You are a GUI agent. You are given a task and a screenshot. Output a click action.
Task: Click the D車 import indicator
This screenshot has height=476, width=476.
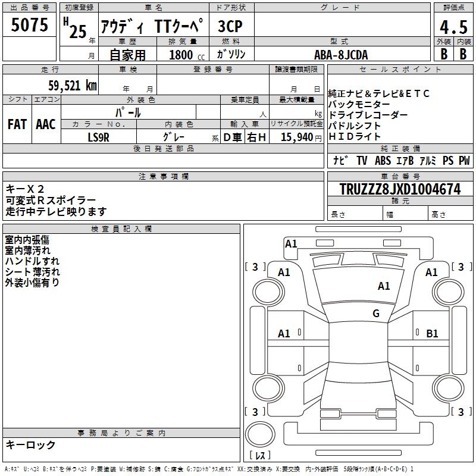[233, 137]
